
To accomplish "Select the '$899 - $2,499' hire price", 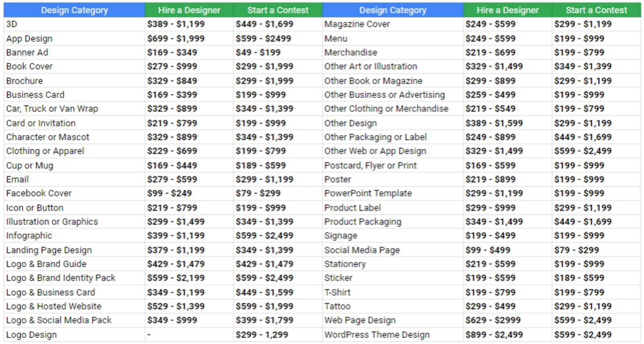I will coord(508,335).
